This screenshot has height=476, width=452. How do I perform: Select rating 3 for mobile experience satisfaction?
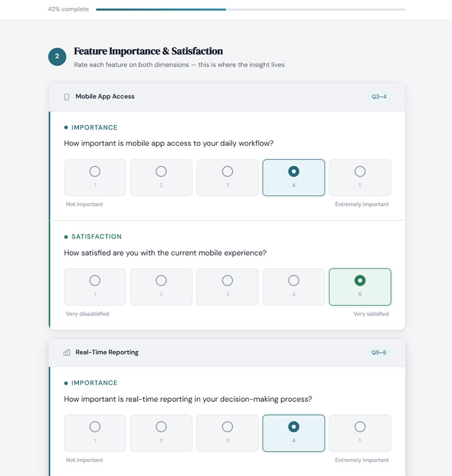tap(227, 287)
